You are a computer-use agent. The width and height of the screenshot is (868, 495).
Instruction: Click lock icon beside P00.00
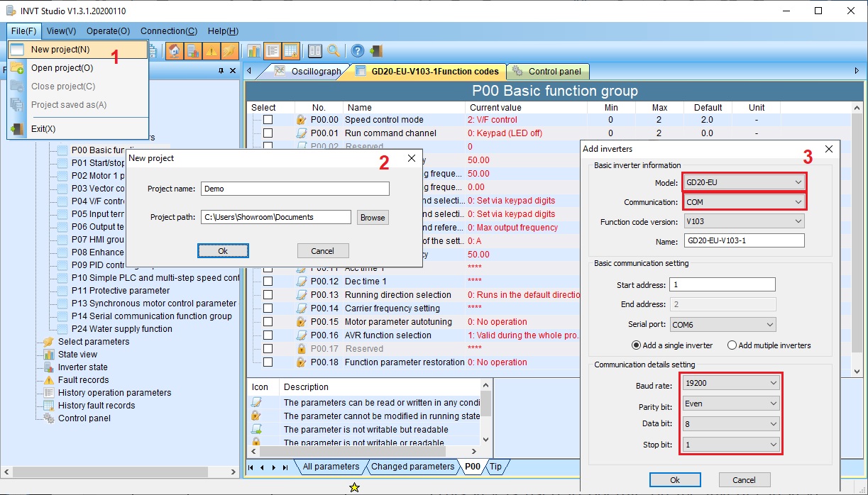(301, 120)
